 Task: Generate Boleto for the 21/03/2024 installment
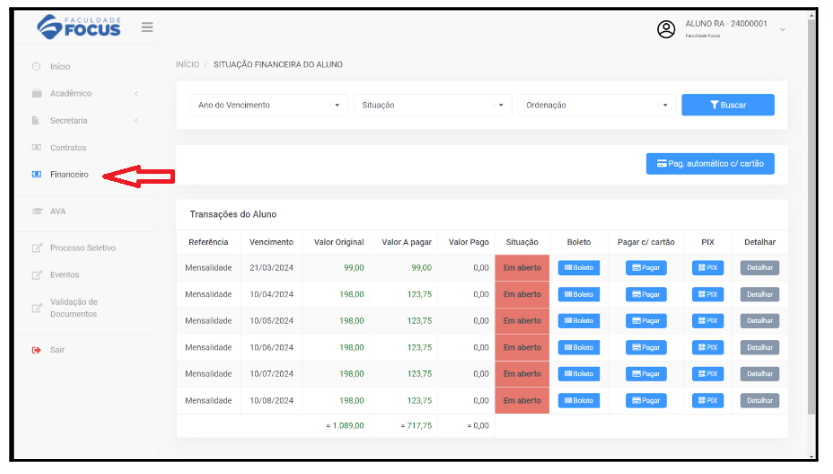579,268
